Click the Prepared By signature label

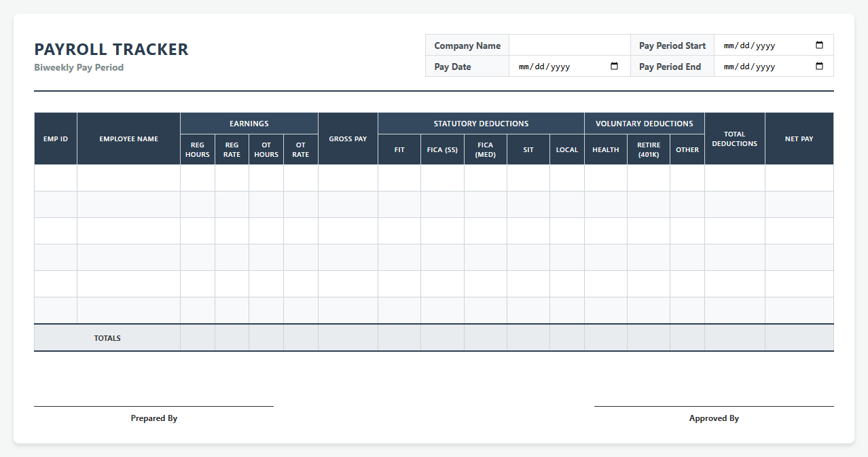154,418
